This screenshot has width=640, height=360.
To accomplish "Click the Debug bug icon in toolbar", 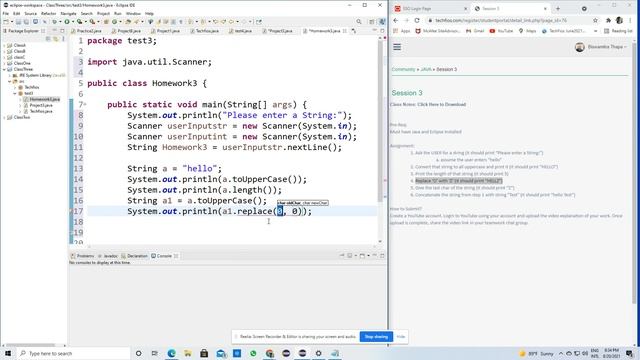I will click(x=54, y=22).
